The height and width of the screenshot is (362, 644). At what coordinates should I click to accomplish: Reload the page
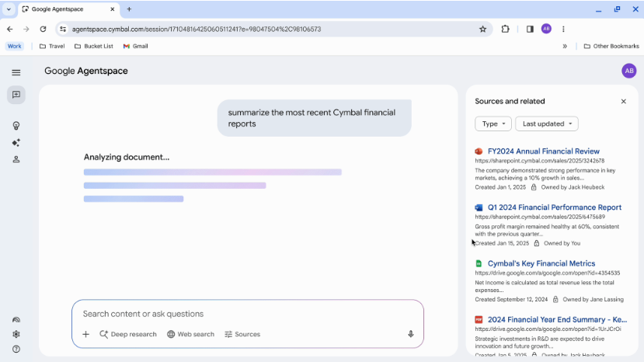coord(44,30)
